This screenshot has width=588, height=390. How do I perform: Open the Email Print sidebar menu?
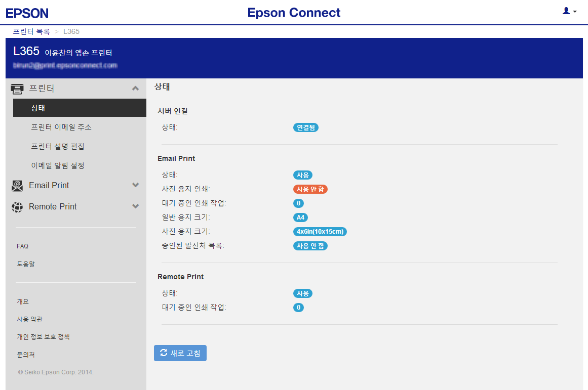click(49, 186)
